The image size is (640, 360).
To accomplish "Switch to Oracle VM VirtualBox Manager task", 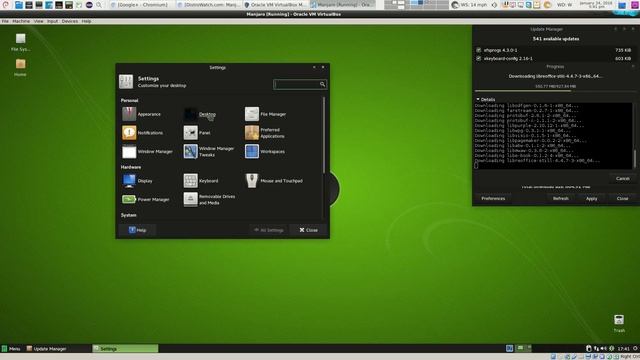I will [x=275, y=5].
